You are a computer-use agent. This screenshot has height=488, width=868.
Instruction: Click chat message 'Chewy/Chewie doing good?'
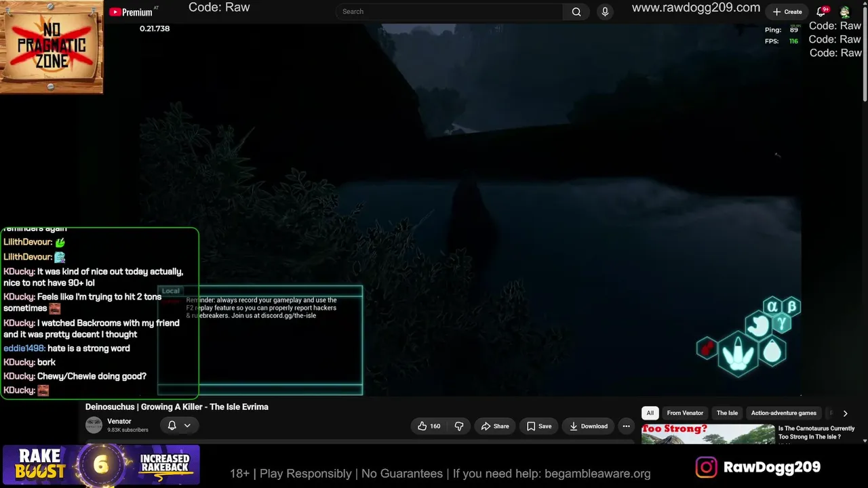pyautogui.click(x=92, y=377)
